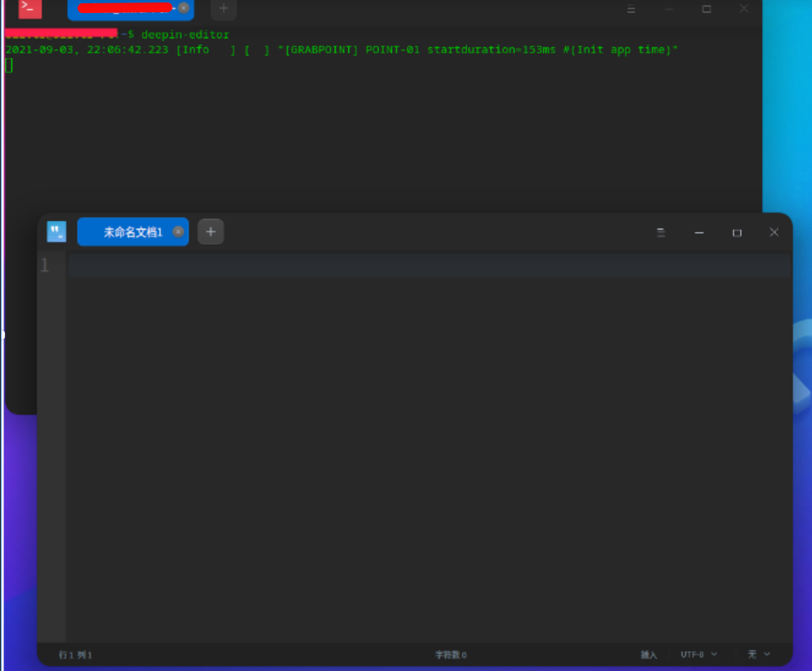
Task: Add a new editor tab
Action: click(x=211, y=231)
